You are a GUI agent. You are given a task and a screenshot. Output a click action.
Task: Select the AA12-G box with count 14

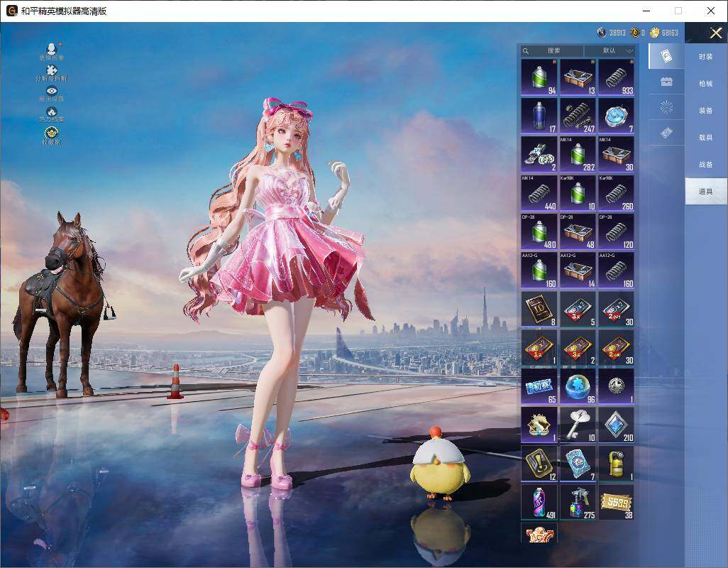click(578, 271)
